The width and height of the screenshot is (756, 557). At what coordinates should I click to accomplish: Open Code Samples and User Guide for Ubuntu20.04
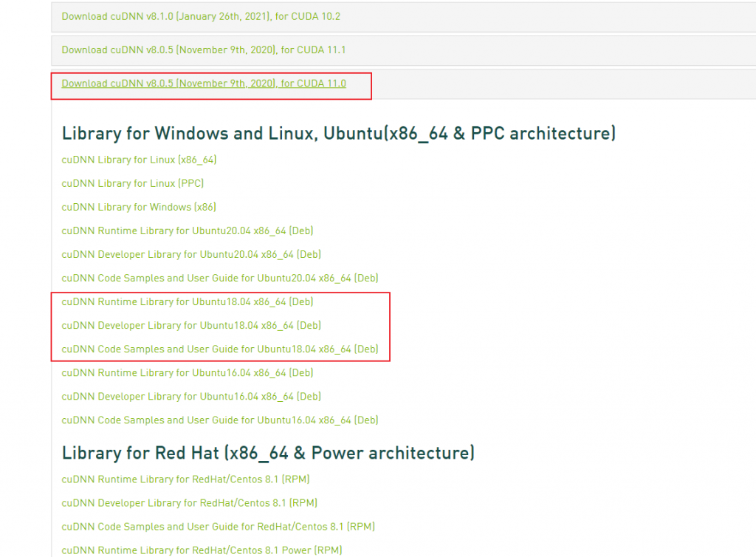tap(220, 278)
